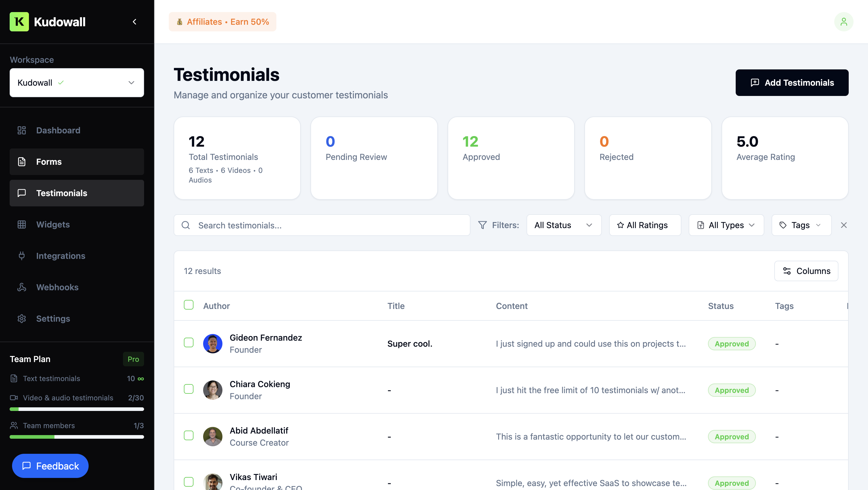
Task: Click the Kudowall logo icon
Action: tap(19, 22)
